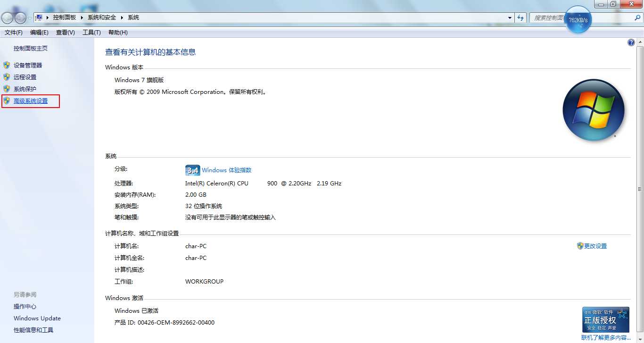Open the 编辑(E) menu
This screenshot has height=343, width=644.
39,33
